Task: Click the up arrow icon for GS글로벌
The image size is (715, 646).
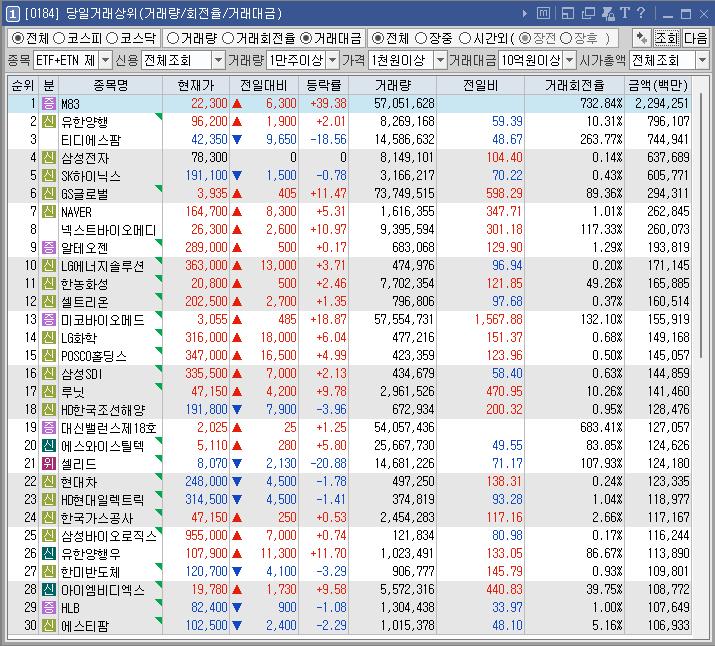Action: pos(237,194)
